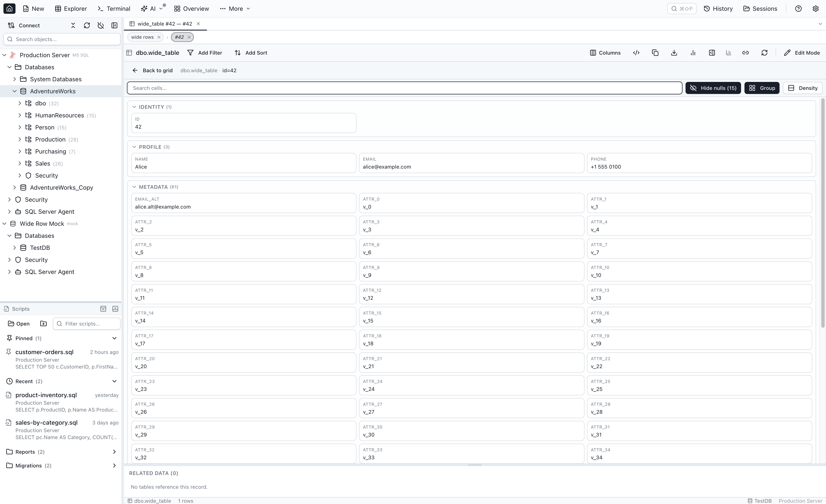The height and width of the screenshot is (504, 826).
Task: Click the Connect button
Action: 24,25
